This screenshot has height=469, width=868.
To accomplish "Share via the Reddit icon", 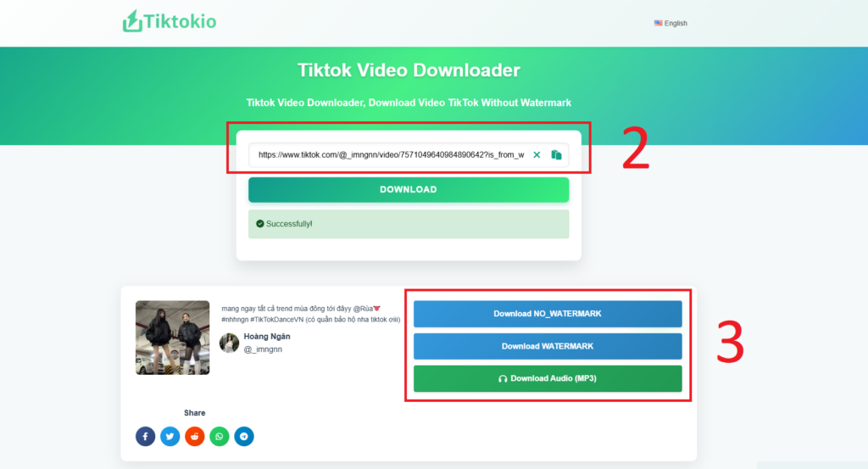I will pyautogui.click(x=195, y=437).
